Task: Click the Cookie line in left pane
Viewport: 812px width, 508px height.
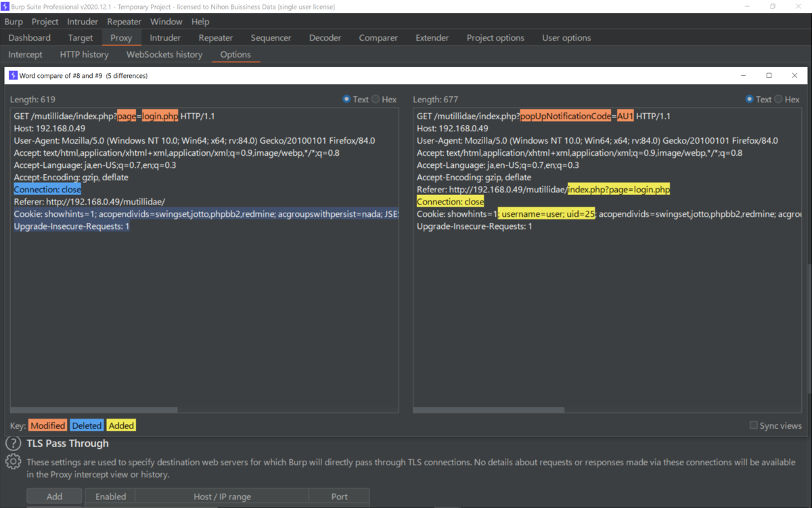Action: pos(206,214)
